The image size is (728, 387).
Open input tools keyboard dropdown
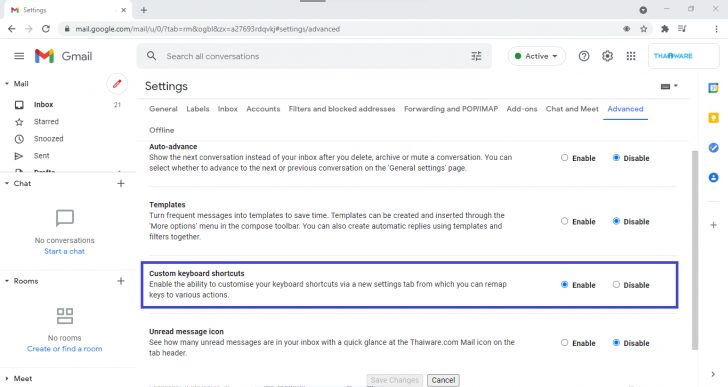tap(669, 86)
